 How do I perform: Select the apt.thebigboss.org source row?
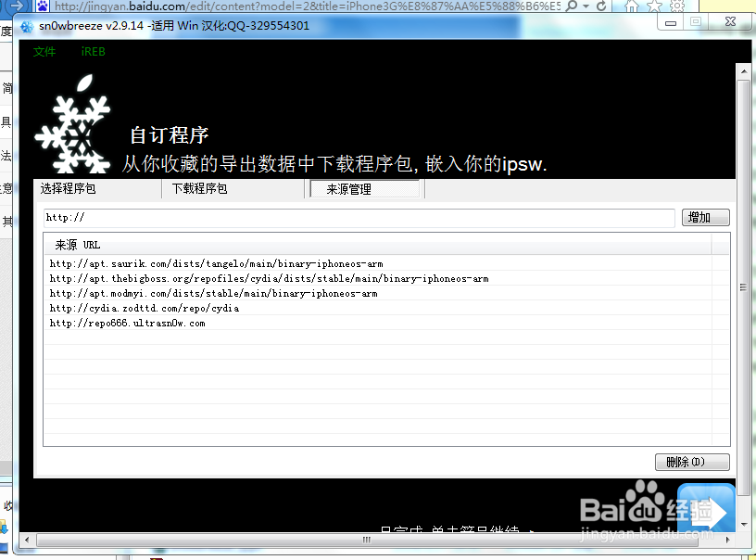coord(377,279)
